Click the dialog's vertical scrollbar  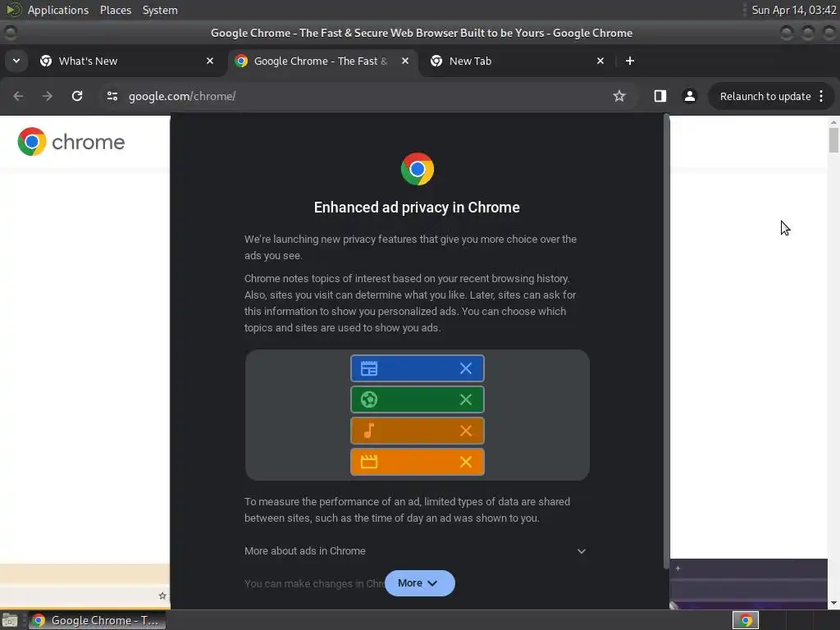(666, 341)
